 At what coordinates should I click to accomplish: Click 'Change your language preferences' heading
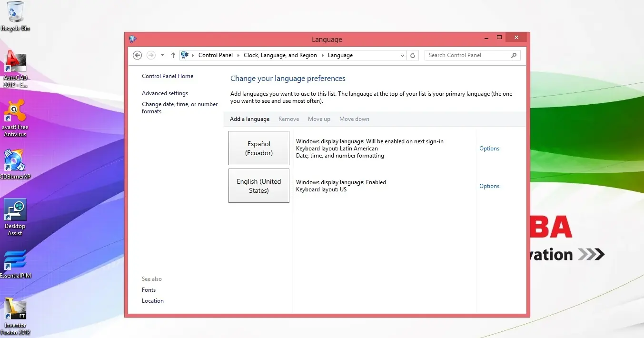(288, 79)
